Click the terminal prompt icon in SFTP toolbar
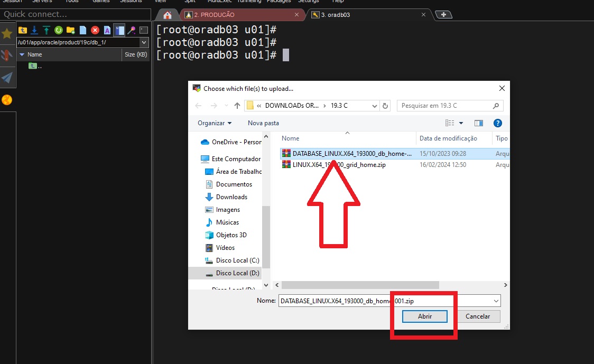The width and height of the screenshot is (594, 364). click(x=144, y=30)
